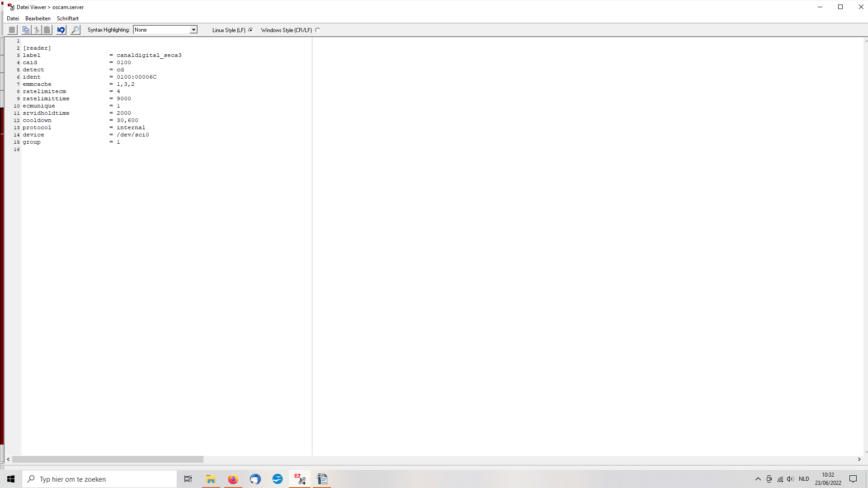
Task: Click the ratelimitecm key text
Action: point(44,91)
